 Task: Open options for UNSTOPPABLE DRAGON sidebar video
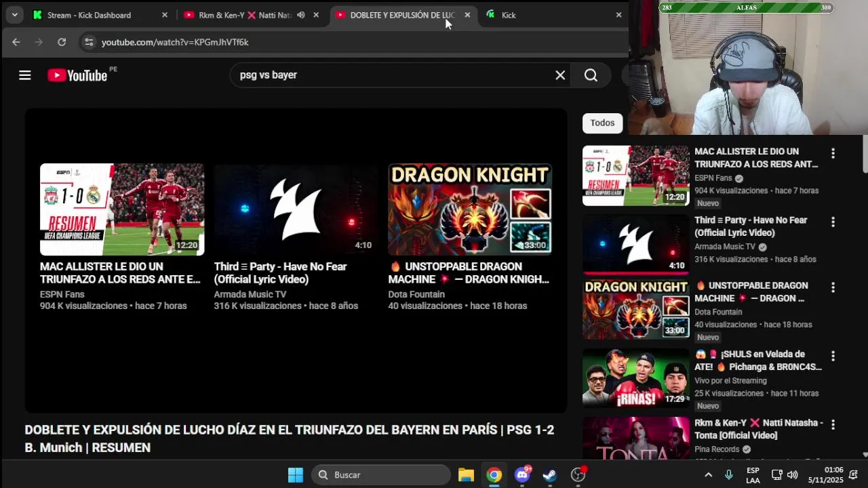point(833,287)
